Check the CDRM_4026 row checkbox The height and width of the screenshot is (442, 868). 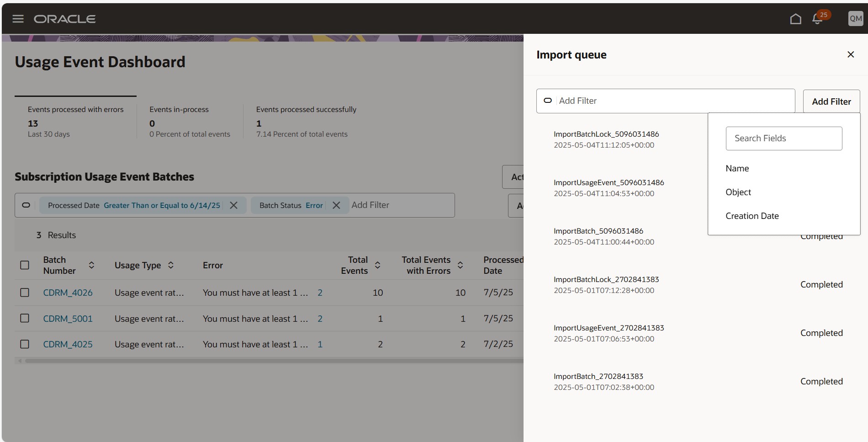pos(24,293)
